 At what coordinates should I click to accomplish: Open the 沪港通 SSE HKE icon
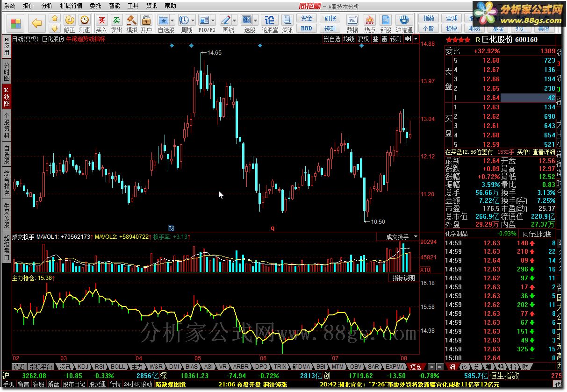click(404, 20)
